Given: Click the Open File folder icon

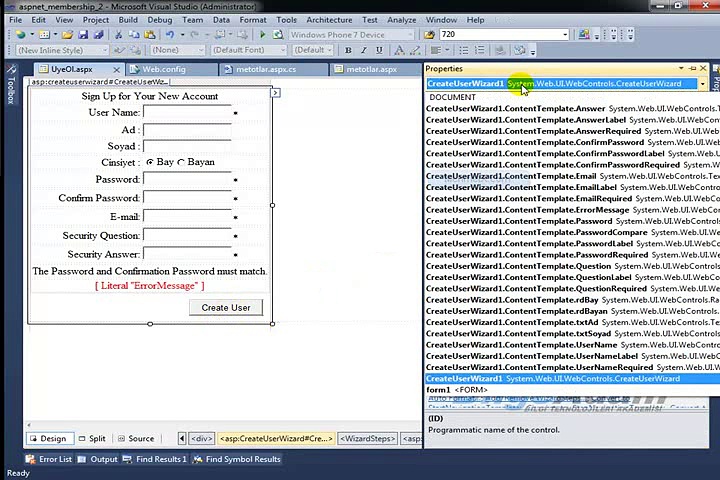Looking at the screenshot, I should click(x=68, y=34).
